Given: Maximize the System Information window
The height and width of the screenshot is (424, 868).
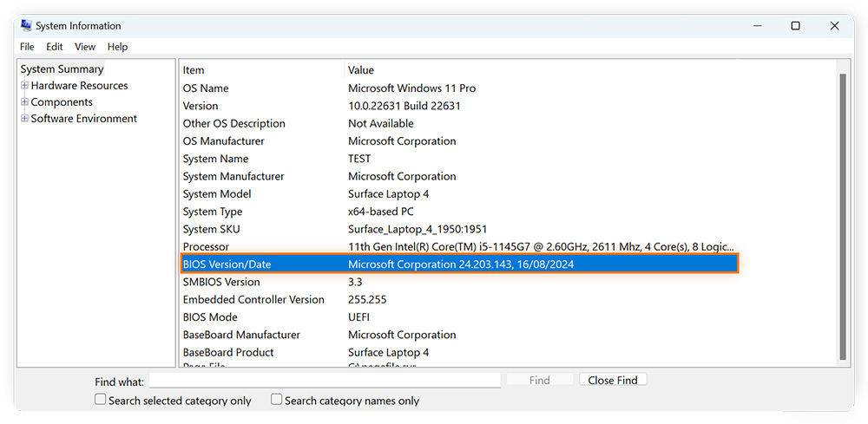Looking at the screenshot, I should click(795, 26).
